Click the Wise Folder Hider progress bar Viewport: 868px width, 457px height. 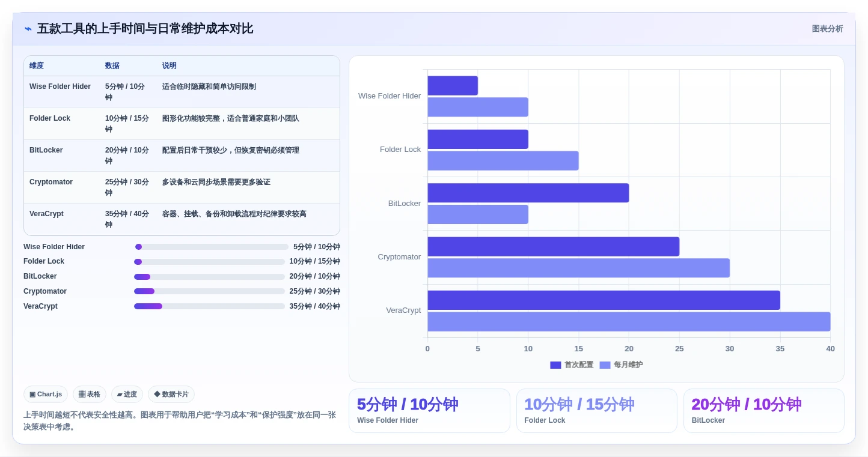212,247
